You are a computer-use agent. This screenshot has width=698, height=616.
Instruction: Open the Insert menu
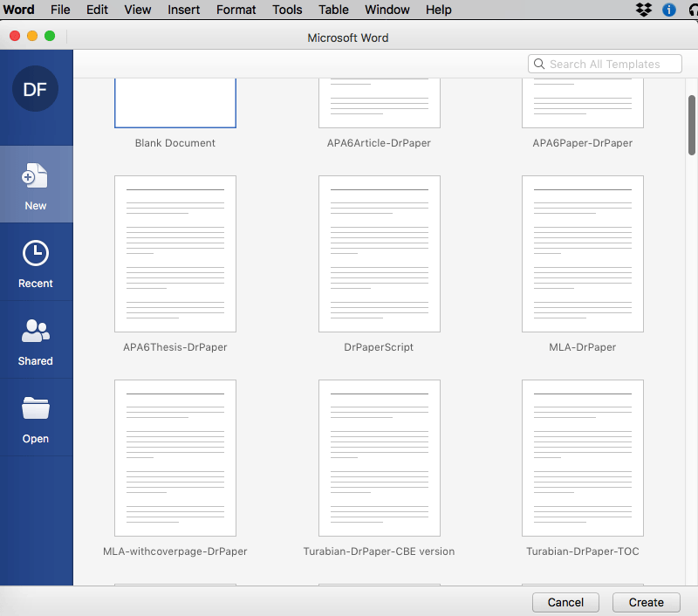(183, 10)
